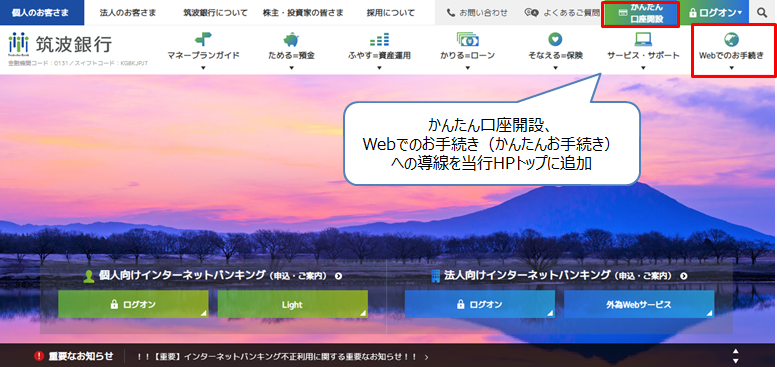Click the bar chart icon for ふやす=資産運用
Image resolution: width=777 pixels, height=367 pixels.
[380, 39]
